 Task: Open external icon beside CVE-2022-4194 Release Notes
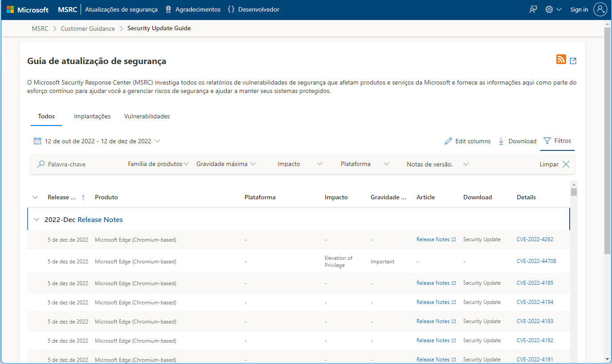point(454,302)
